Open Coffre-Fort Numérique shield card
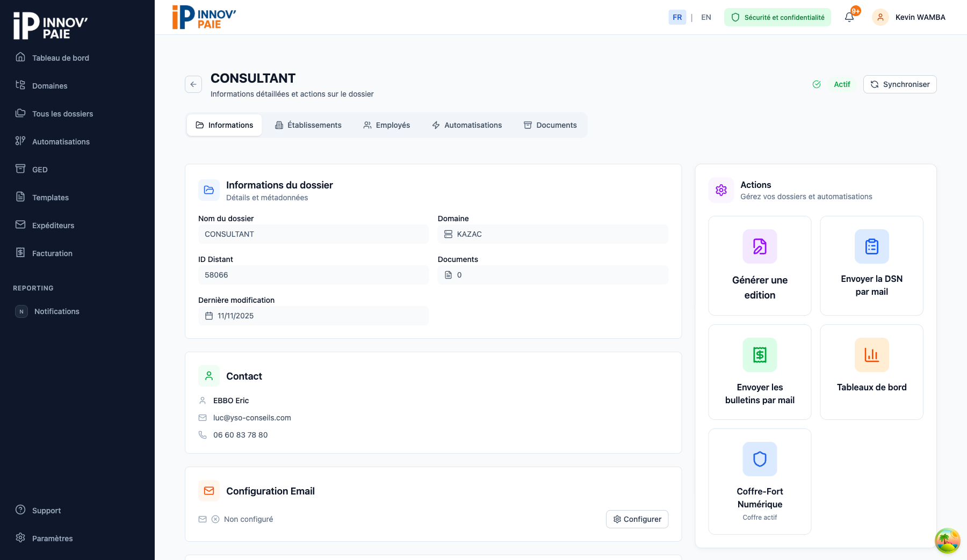Viewport: 967px width, 560px height. pos(760,481)
